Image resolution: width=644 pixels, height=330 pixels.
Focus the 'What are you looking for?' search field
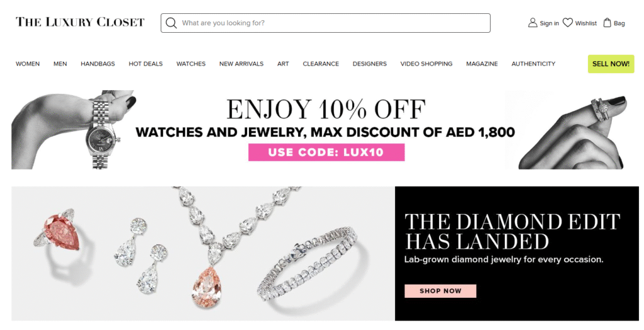coord(325,23)
